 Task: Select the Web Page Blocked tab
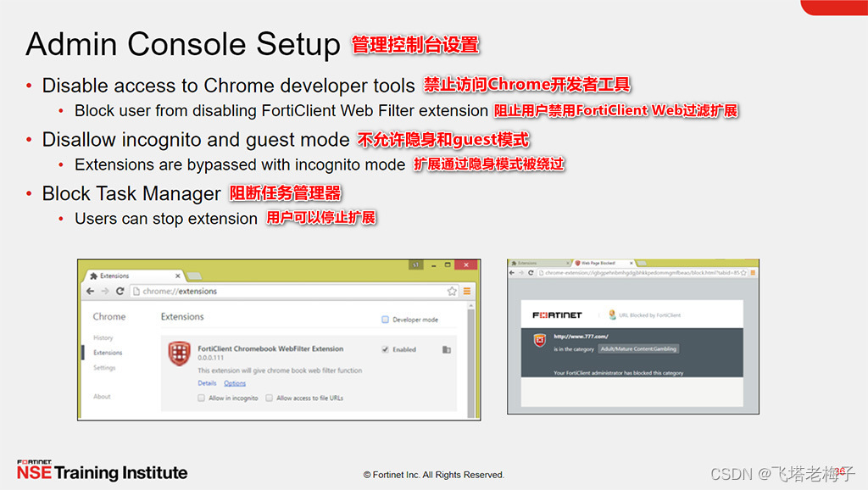tap(604, 263)
